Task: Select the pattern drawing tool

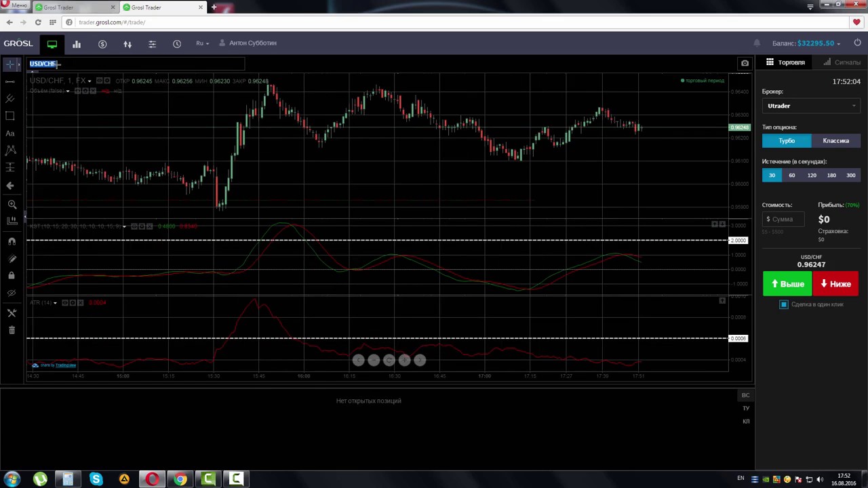Action: click(10, 150)
